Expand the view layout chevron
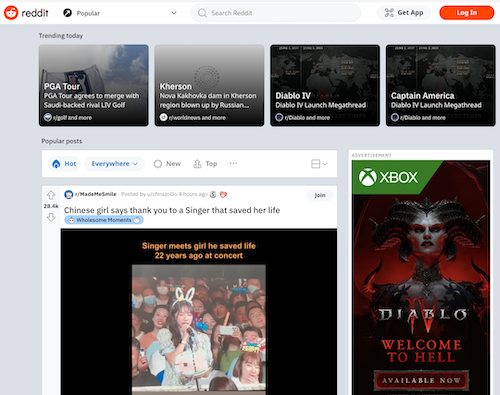The width and height of the screenshot is (500, 395). point(325,164)
